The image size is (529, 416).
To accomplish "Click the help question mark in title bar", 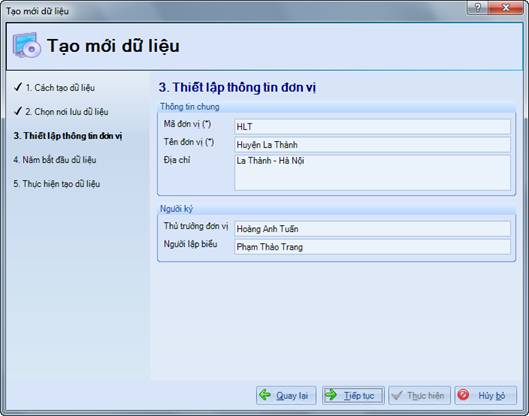I will tap(477, 7).
